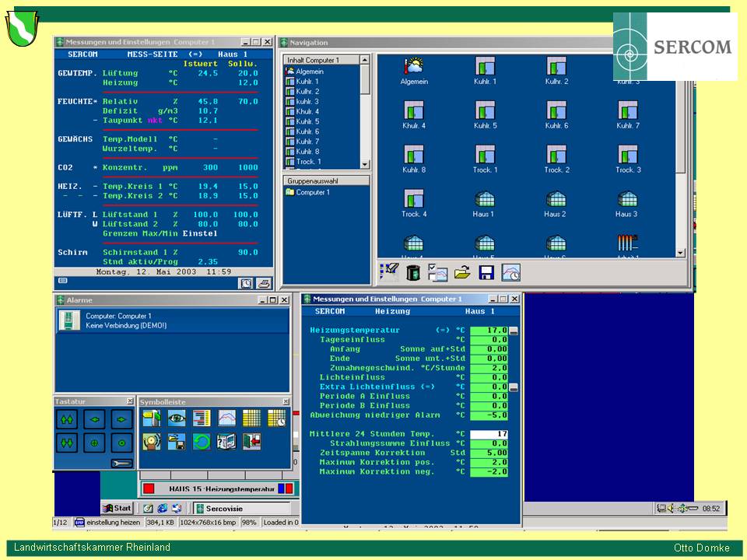Screen dimensions: 747x560
Task: Open the line graph icon in Symbolleiste
Action: pyautogui.click(x=226, y=418)
